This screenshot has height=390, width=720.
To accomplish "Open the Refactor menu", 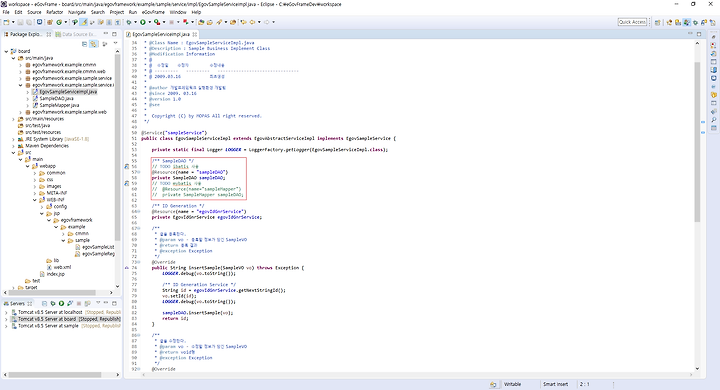I will [55, 12].
